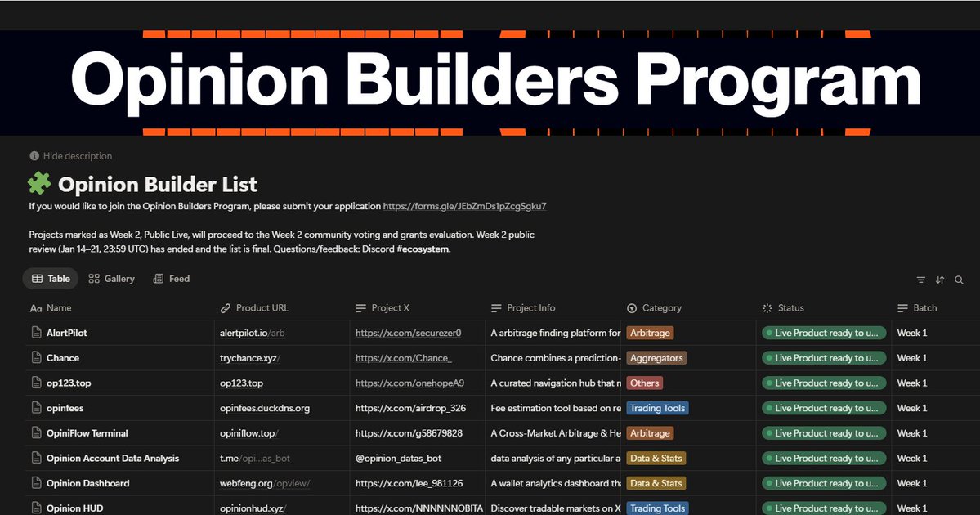980x515 pixels.
Task: Click page icon beside Opinion Account Data Analysis
Action: pyautogui.click(x=36, y=458)
